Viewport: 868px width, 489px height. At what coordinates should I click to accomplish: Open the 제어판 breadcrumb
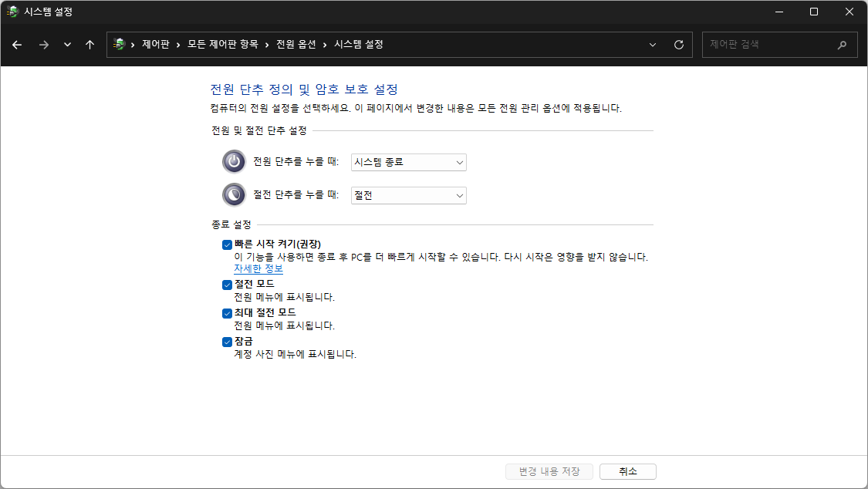(156, 44)
